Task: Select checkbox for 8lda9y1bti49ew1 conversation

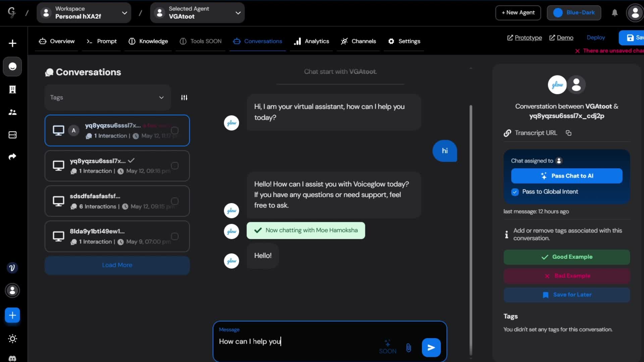Action: (175, 236)
